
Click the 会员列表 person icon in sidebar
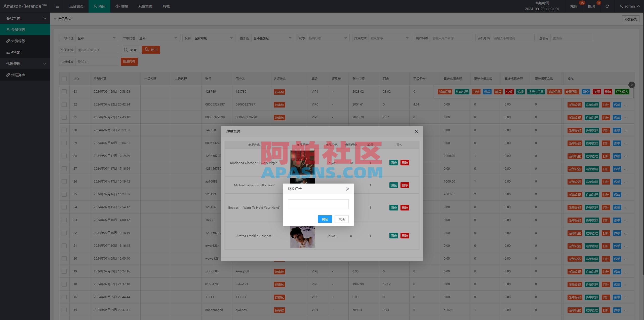pos(8,29)
